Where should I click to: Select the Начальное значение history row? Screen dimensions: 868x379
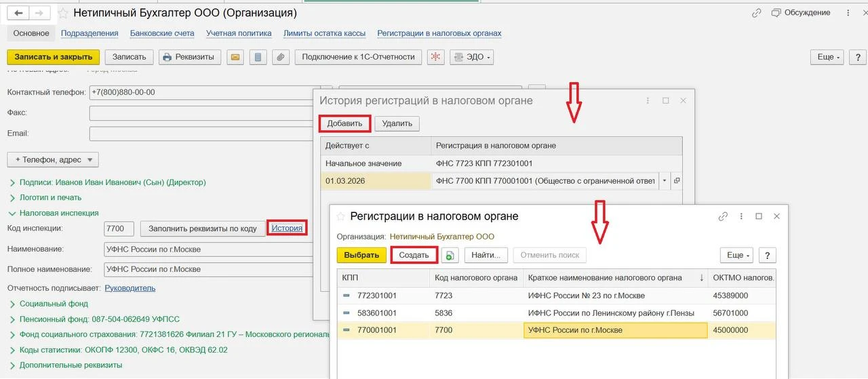pyautogui.click(x=501, y=163)
